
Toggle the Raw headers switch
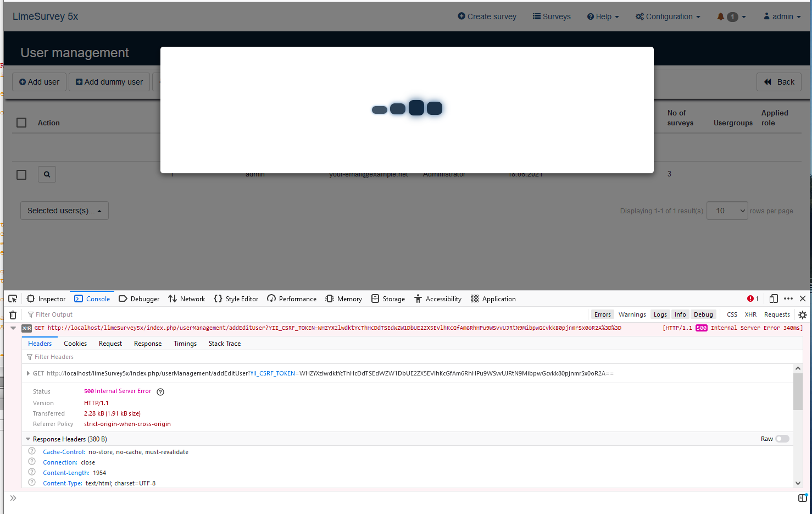click(x=782, y=439)
